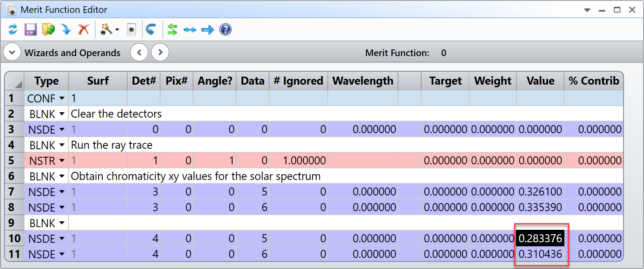Click the Merit Function Editor window icon

[x=12, y=9]
